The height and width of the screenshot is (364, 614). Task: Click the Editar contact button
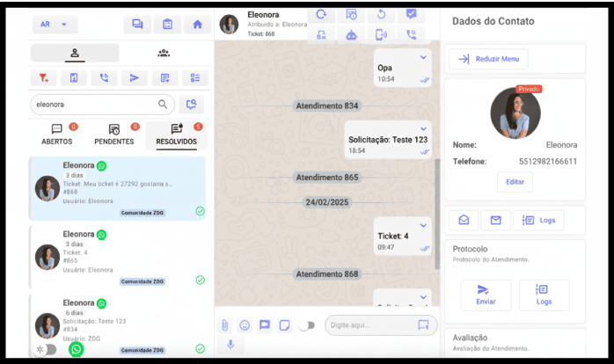tap(515, 182)
